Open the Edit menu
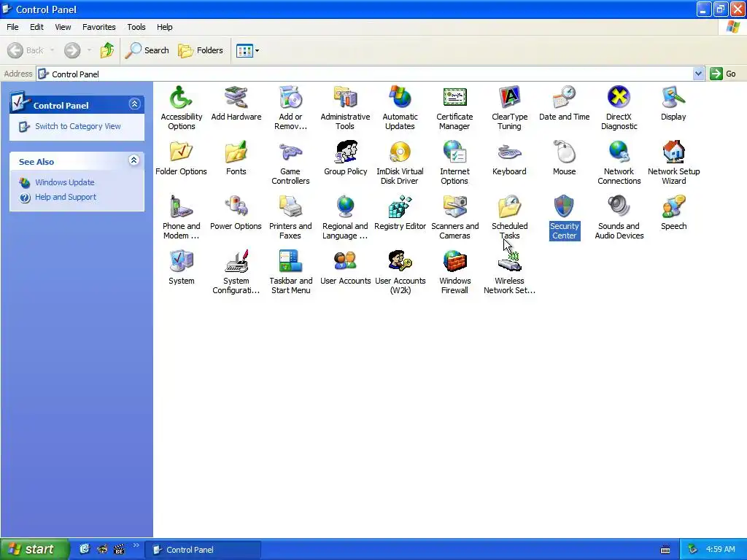 click(x=36, y=27)
